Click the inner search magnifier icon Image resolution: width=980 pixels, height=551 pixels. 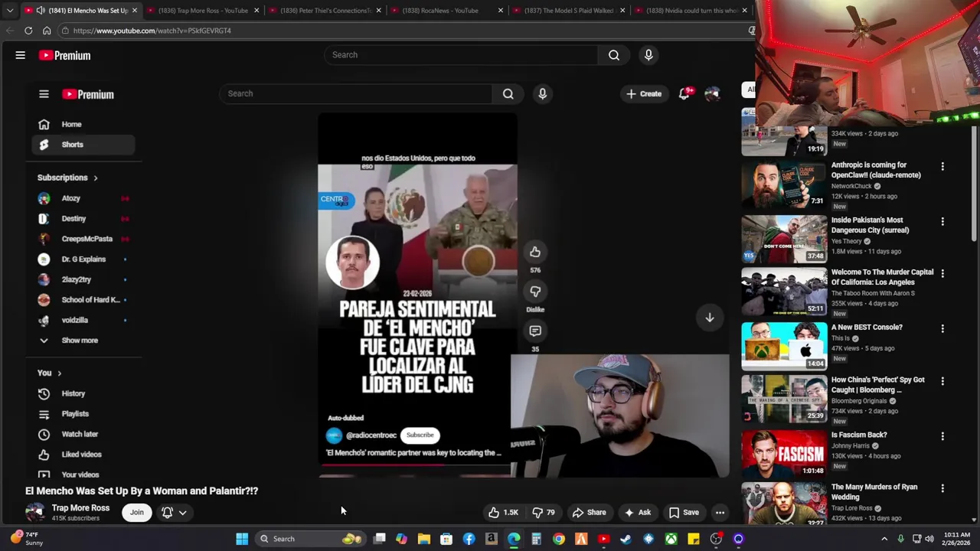tap(508, 94)
